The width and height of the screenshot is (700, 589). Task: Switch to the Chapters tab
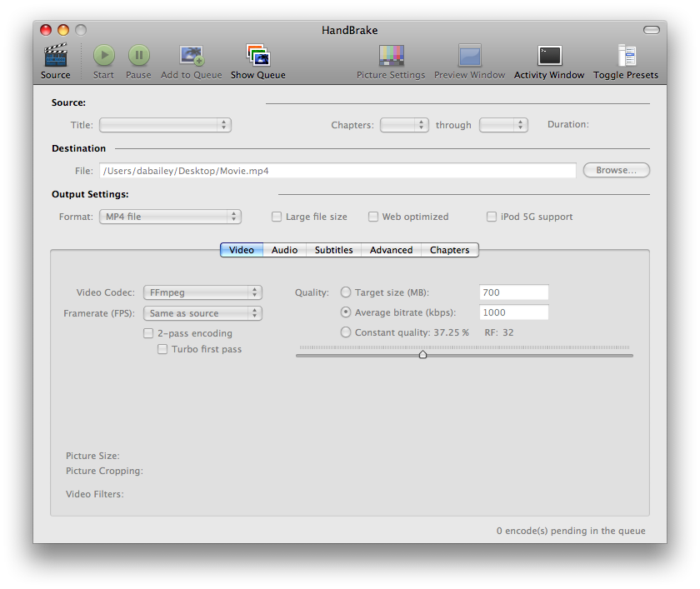click(449, 250)
